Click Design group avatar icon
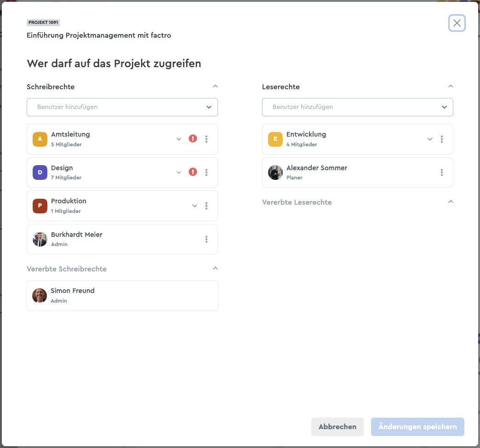The width and height of the screenshot is (480, 448). (40, 172)
